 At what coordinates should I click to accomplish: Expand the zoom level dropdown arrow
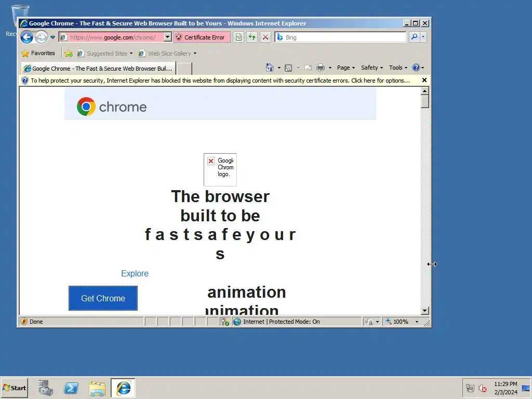417,322
